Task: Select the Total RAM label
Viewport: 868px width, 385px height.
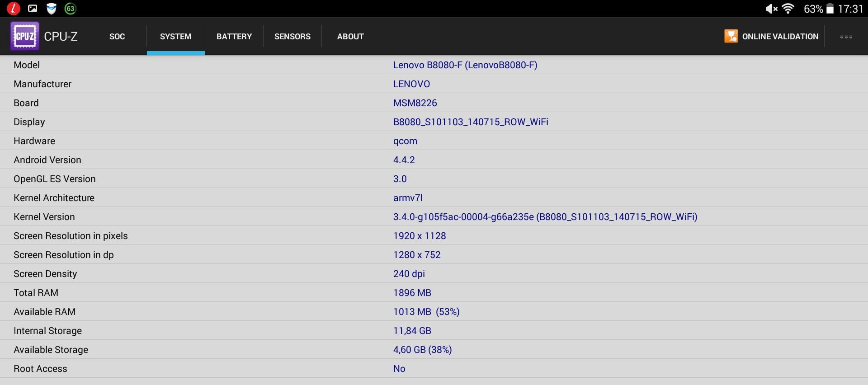Action: (x=36, y=292)
